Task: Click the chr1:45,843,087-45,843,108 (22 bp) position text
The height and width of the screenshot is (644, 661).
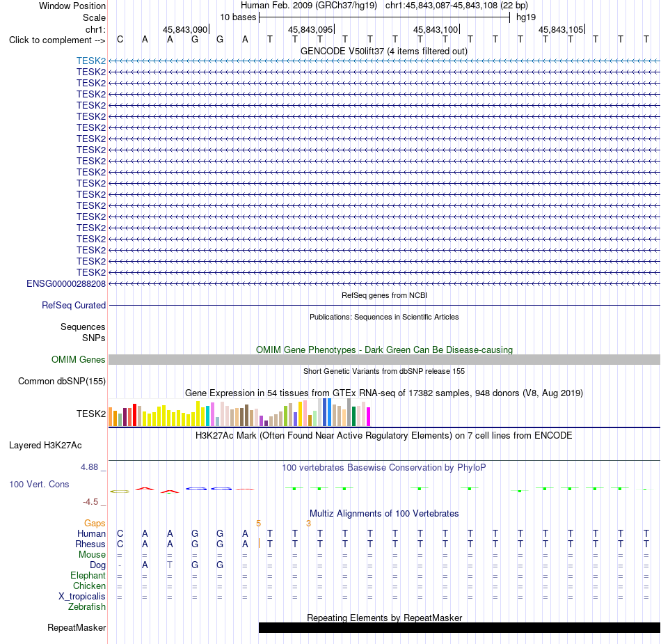Action: click(456, 6)
